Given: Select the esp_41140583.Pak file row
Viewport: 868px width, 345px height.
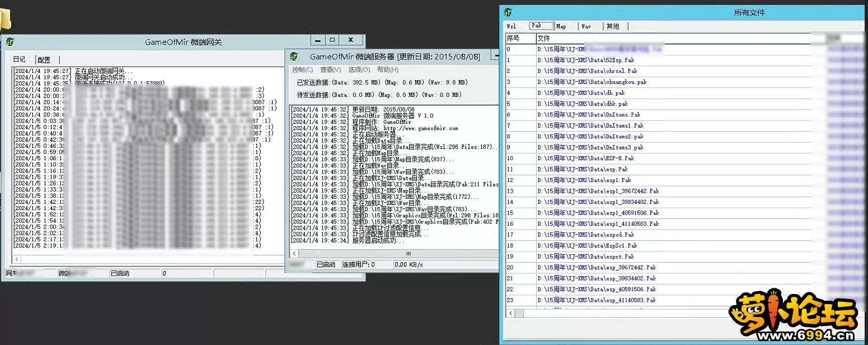Looking at the screenshot, I should point(658,300).
